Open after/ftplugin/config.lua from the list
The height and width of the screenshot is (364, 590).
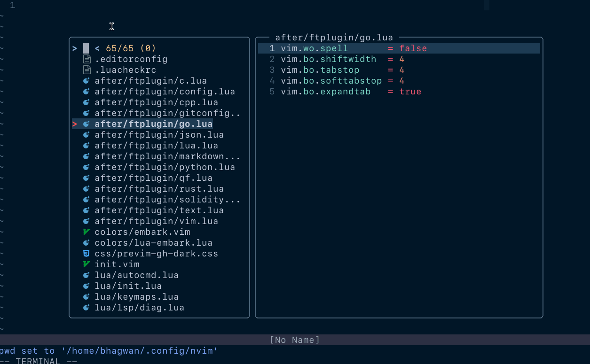165,92
